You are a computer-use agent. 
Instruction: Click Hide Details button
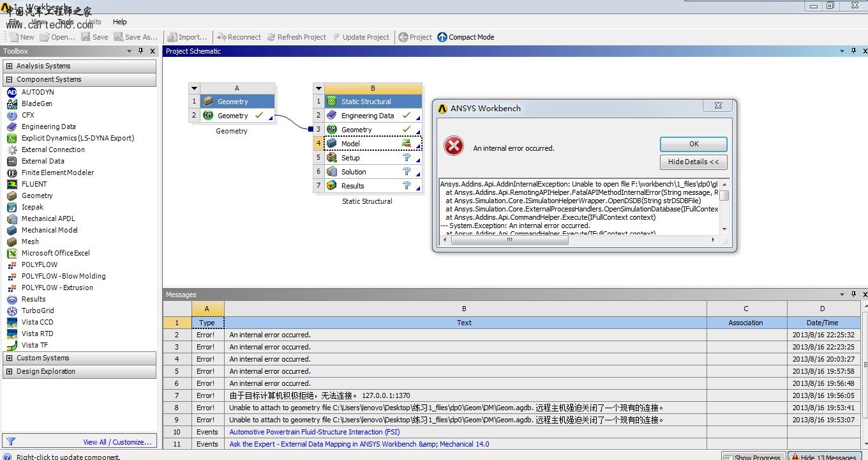click(x=694, y=162)
